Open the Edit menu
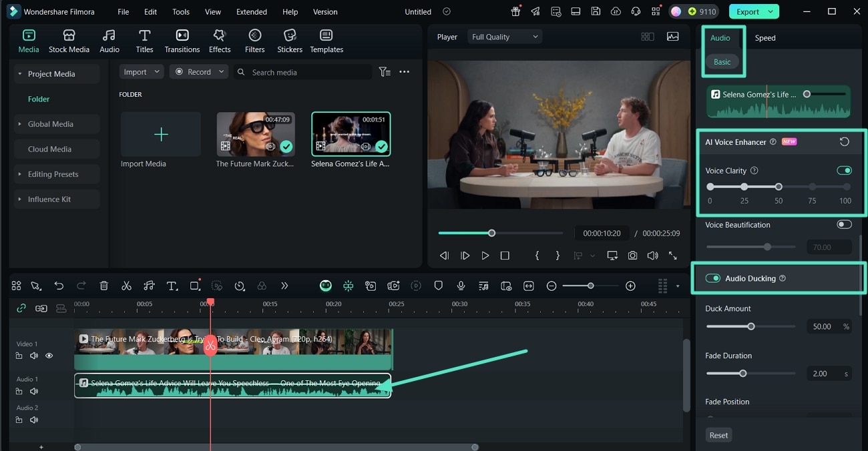868x451 pixels. (151, 12)
